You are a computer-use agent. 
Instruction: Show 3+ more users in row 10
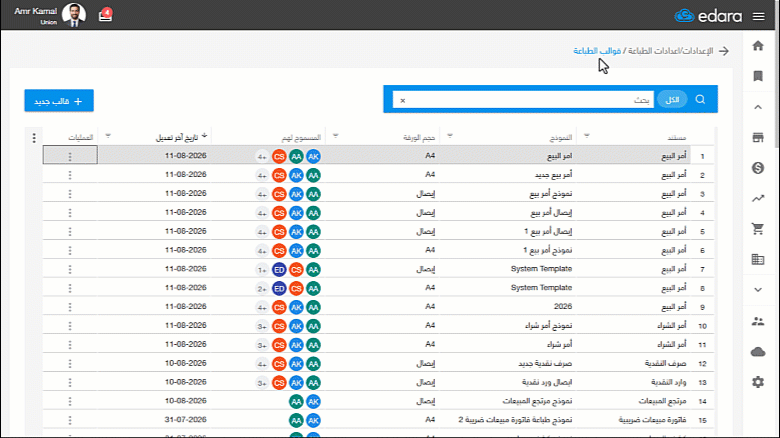click(262, 326)
